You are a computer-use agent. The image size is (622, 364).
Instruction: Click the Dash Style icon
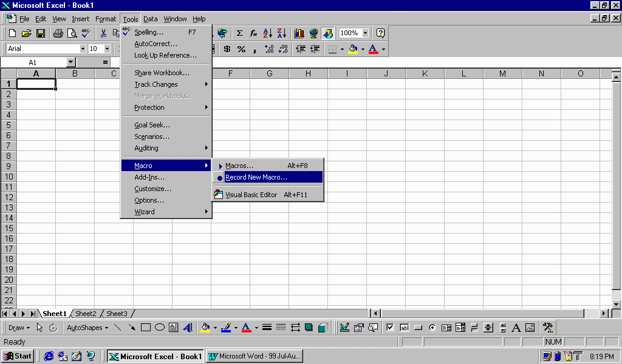pyautogui.click(x=281, y=328)
